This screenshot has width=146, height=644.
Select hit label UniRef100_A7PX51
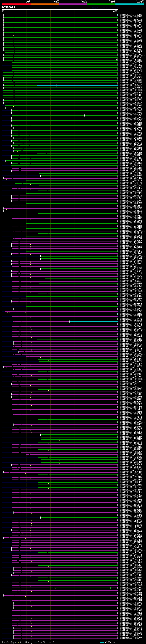(131, 113)
